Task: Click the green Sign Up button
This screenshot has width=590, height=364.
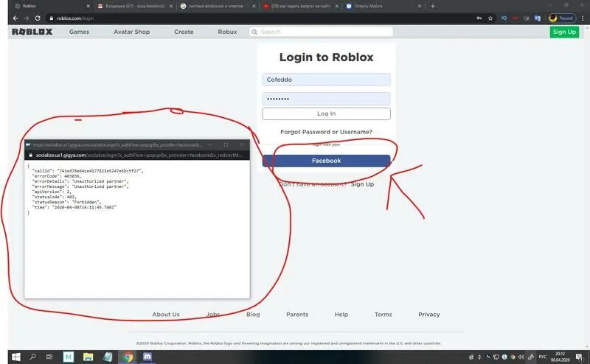Action: 564,32
